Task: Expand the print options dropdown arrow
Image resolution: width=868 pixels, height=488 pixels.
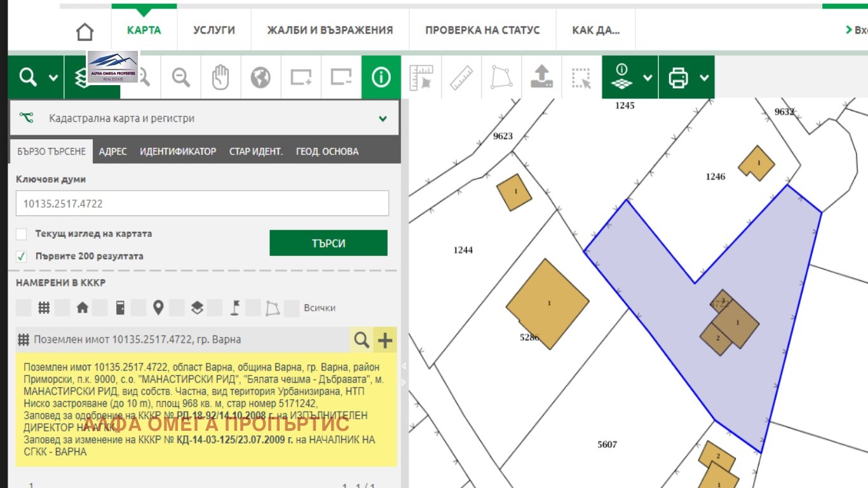Action: click(x=704, y=78)
